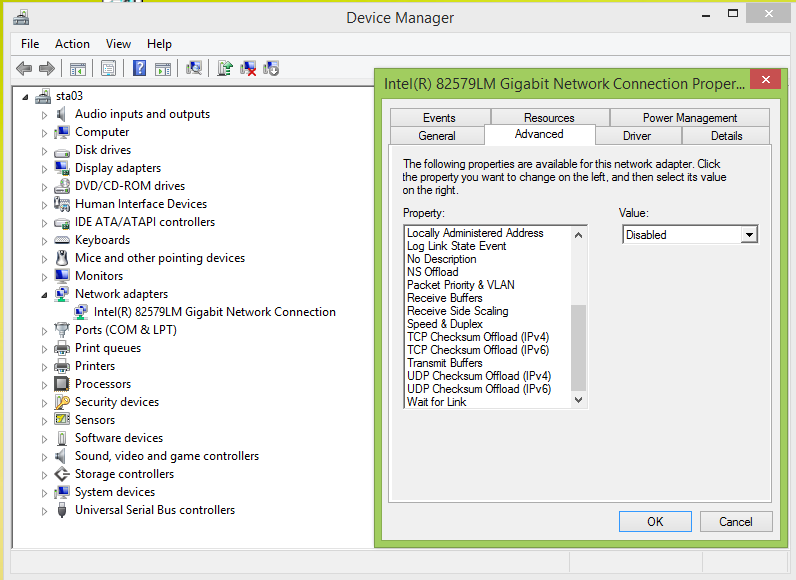Image resolution: width=796 pixels, height=580 pixels.
Task: Collapse the sta03 root node
Action: (x=25, y=97)
